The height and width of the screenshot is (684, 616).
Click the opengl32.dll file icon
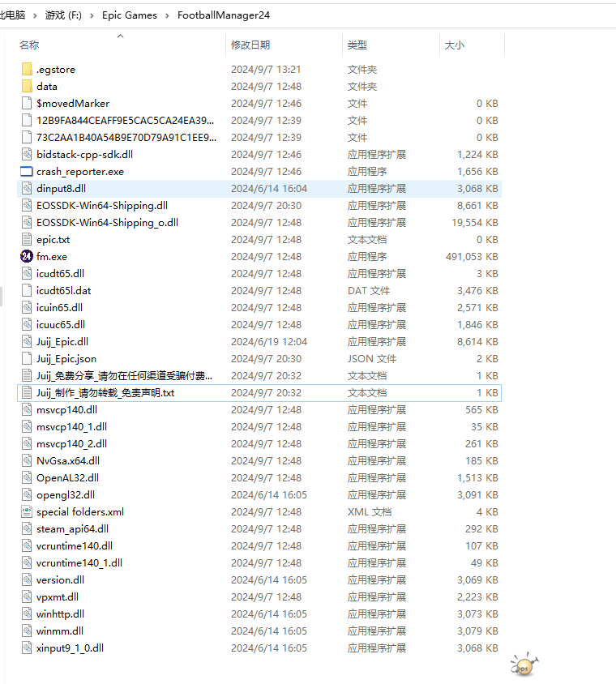click(27, 494)
